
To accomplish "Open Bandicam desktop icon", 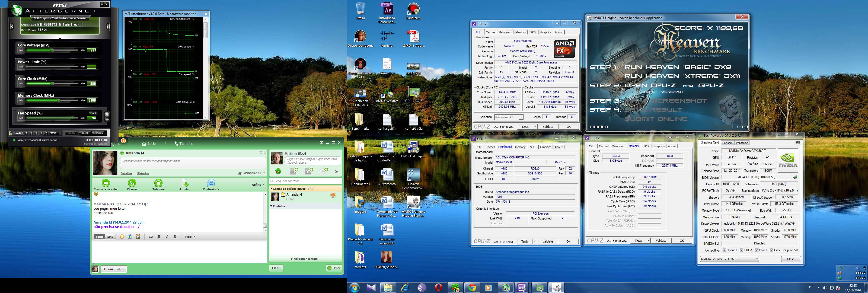I will [x=413, y=11].
